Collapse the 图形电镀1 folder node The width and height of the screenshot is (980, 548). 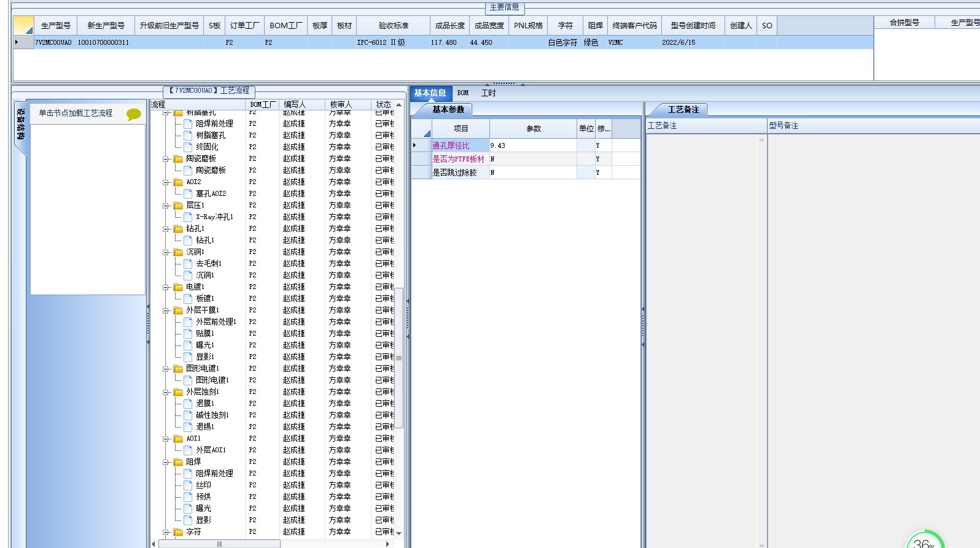click(x=166, y=369)
